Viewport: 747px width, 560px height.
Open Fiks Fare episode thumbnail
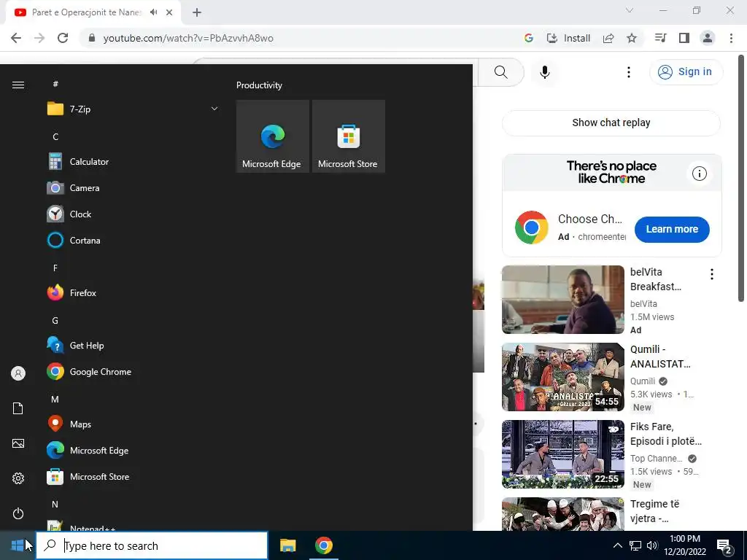tap(562, 454)
